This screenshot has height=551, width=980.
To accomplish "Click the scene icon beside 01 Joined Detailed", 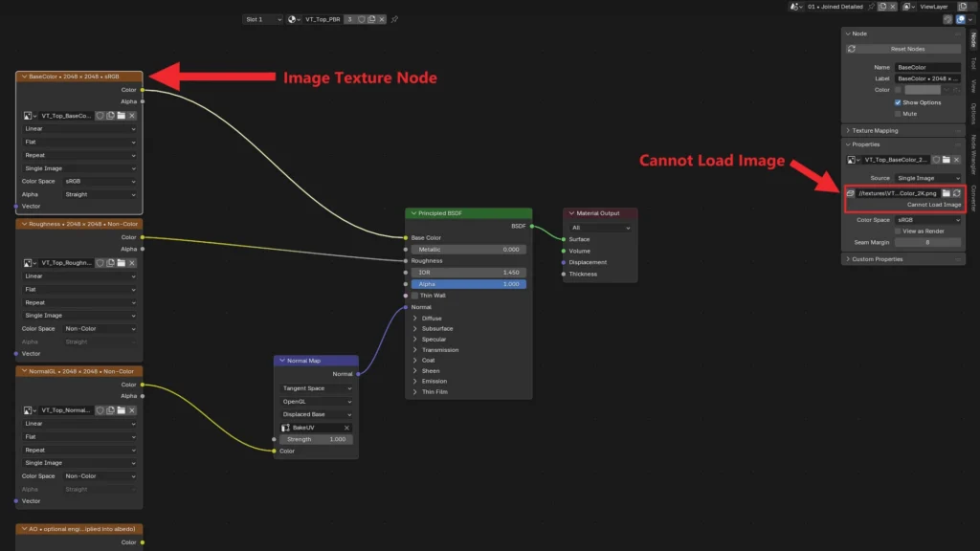I will click(795, 7).
